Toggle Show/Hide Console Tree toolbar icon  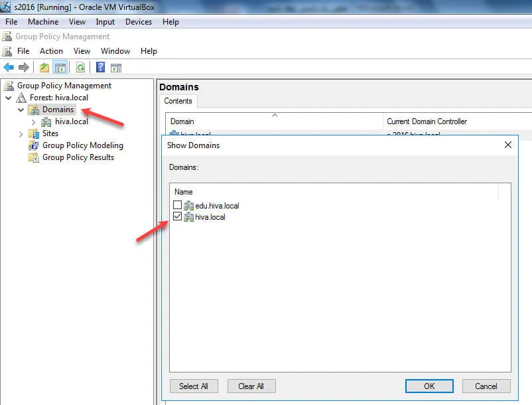(60, 68)
